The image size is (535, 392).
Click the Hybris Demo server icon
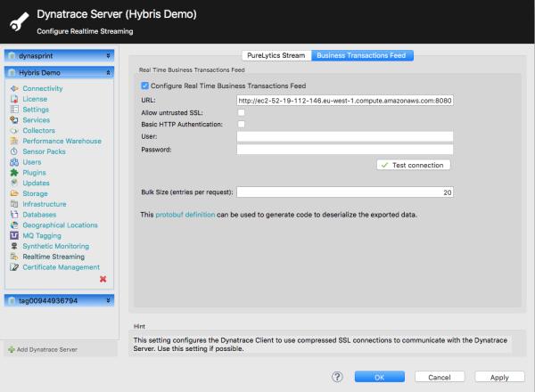(12, 72)
